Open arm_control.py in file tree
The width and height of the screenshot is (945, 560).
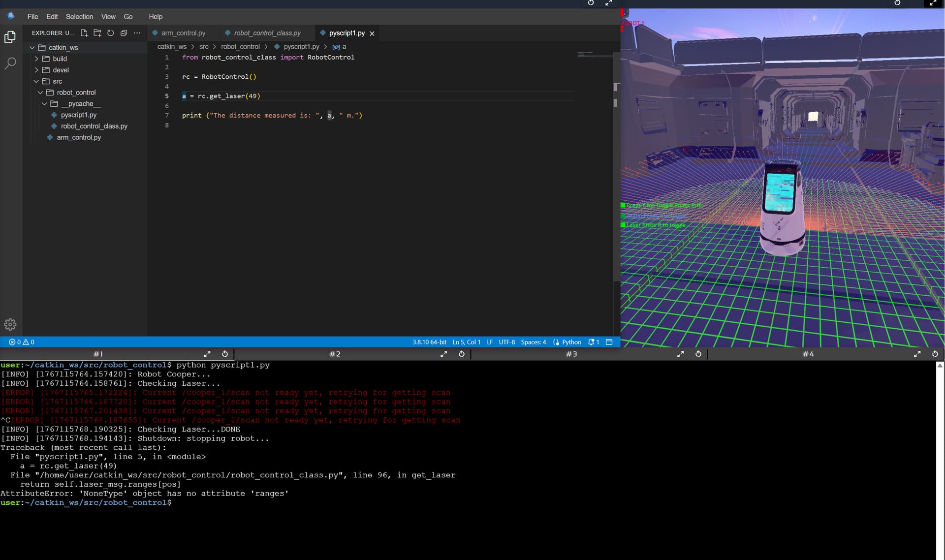coord(79,137)
